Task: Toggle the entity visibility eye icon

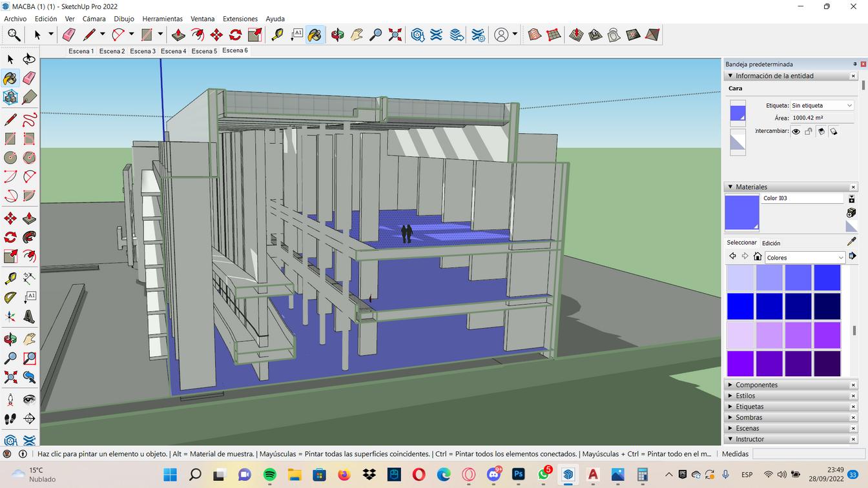Action: pyautogui.click(x=796, y=131)
